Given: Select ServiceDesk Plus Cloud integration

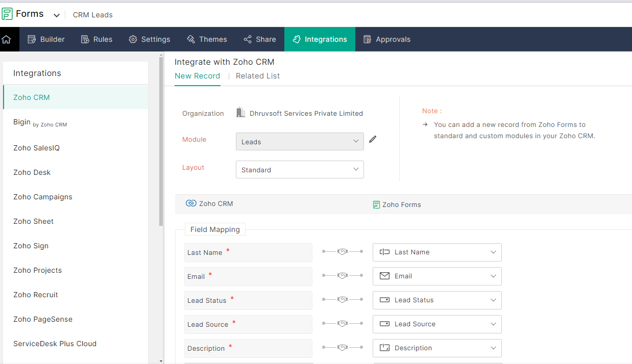Looking at the screenshot, I should click(x=76, y=344).
